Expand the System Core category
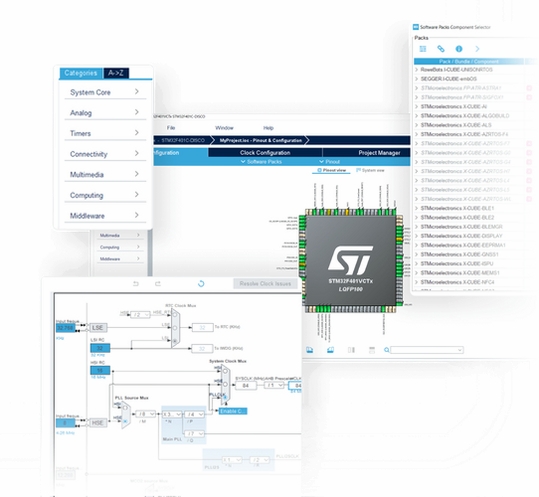Viewport: 539px width, 497px height. point(105,92)
